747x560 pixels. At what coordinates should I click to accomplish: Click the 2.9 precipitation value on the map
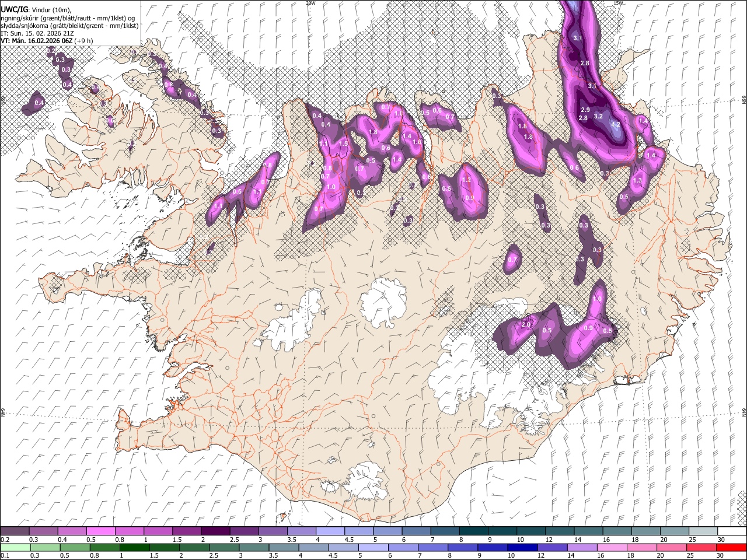click(x=586, y=110)
